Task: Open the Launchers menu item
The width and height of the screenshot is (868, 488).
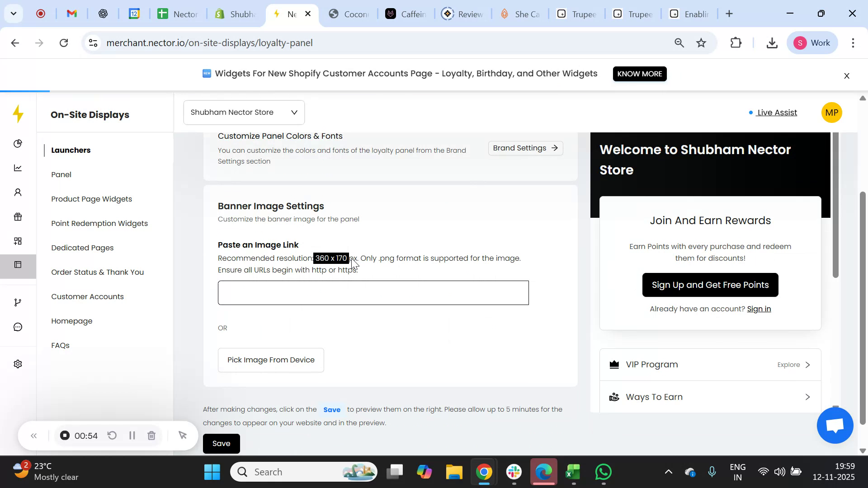Action: (71, 150)
